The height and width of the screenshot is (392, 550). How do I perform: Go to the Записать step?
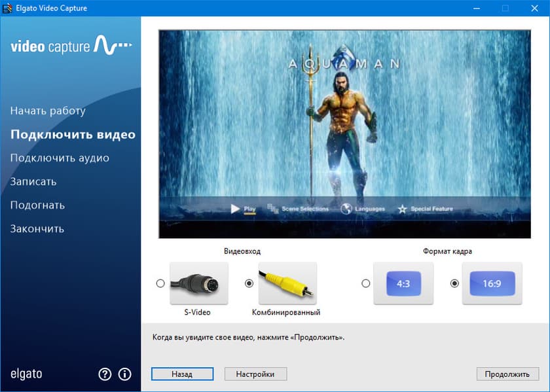pyautogui.click(x=33, y=182)
